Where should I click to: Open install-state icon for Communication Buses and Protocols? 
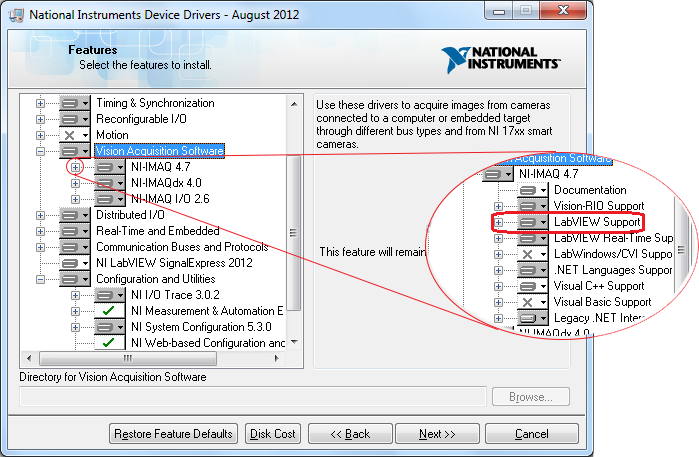[x=74, y=247]
